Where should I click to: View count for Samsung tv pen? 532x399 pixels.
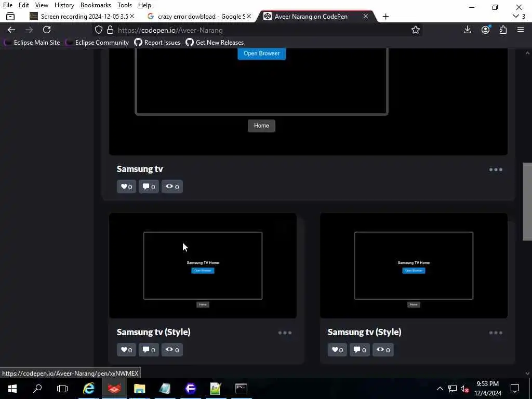(172, 187)
